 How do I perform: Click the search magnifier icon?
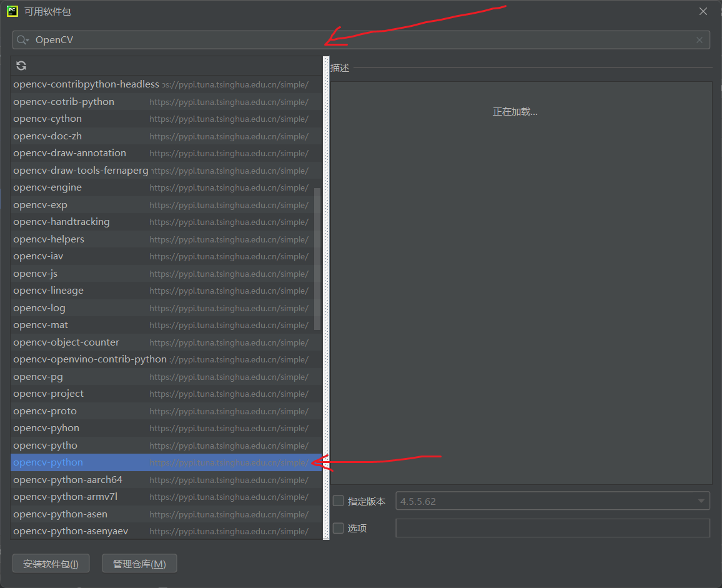[x=22, y=40]
